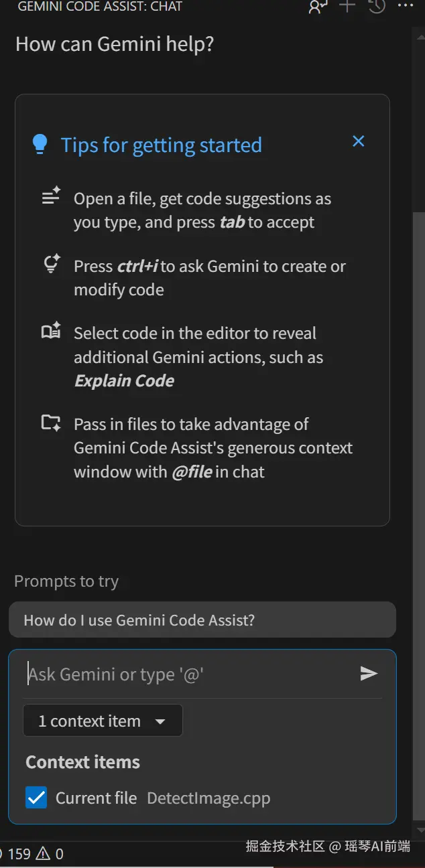Open the more actions ellipsis menu
425x868 pixels.
point(406,6)
